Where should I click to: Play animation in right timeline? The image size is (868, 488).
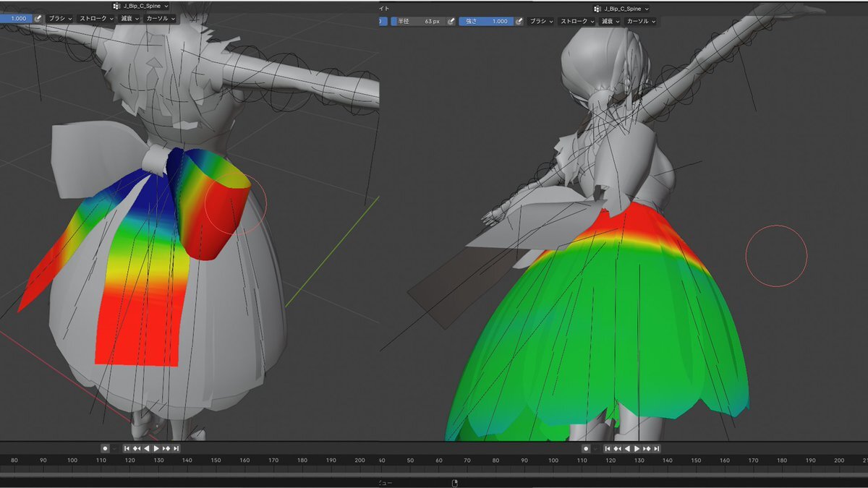(x=637, y=448)
